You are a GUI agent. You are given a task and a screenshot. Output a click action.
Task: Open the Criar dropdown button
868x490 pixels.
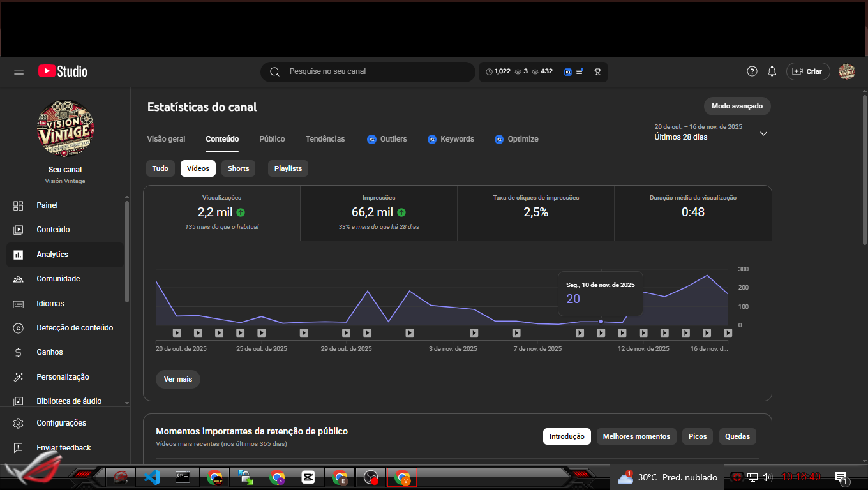coord(807,71)
